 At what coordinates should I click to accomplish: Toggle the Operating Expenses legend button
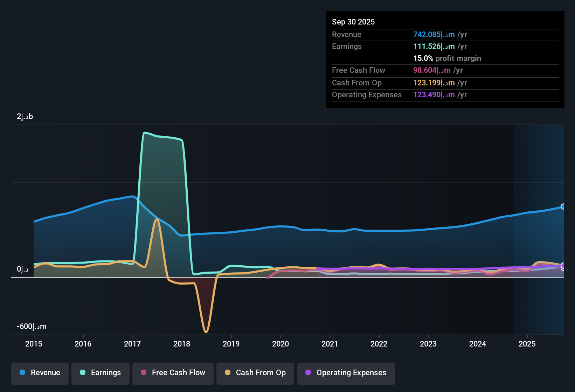point(346,373)
